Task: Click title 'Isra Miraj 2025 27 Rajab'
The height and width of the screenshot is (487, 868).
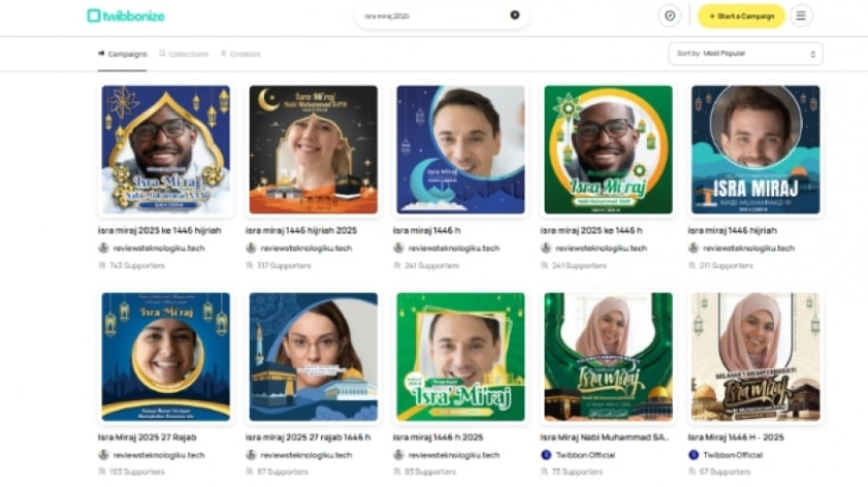Action: coord(148,437)
